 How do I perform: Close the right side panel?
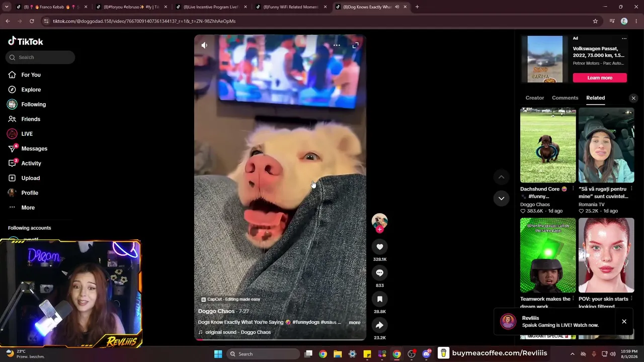coord(633,98)
